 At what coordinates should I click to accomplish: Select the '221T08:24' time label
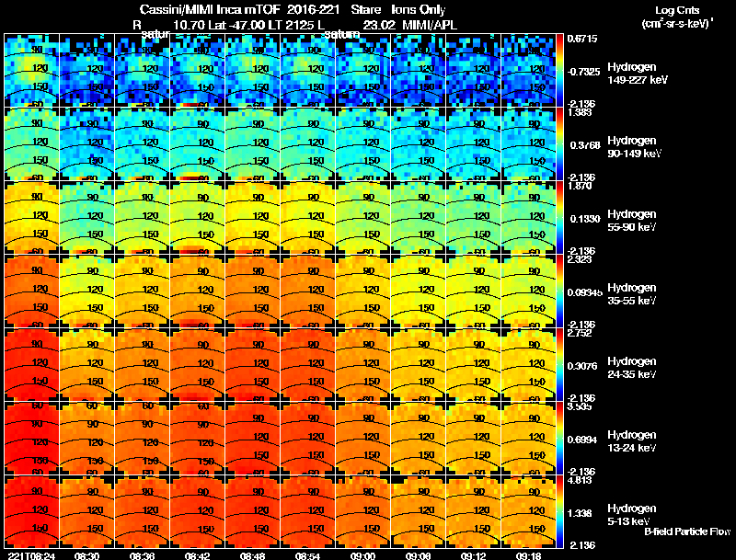32,555
